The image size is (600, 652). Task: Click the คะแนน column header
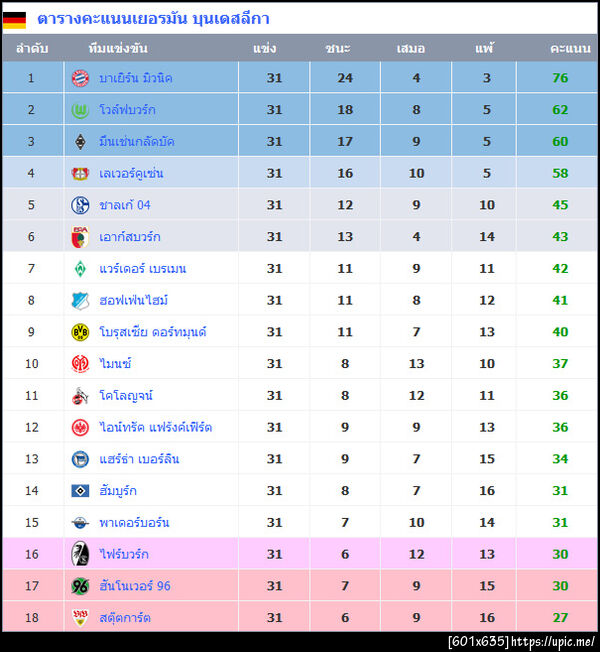point(568,48)
